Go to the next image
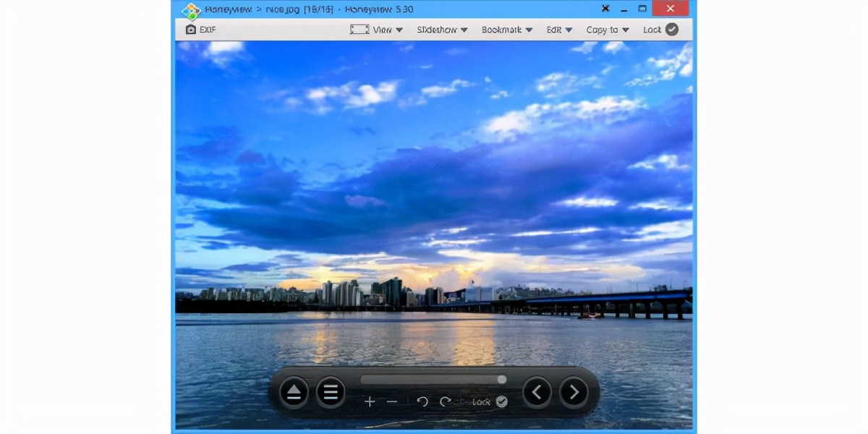This screenshot has width=868, height=434. pos(574,391)
